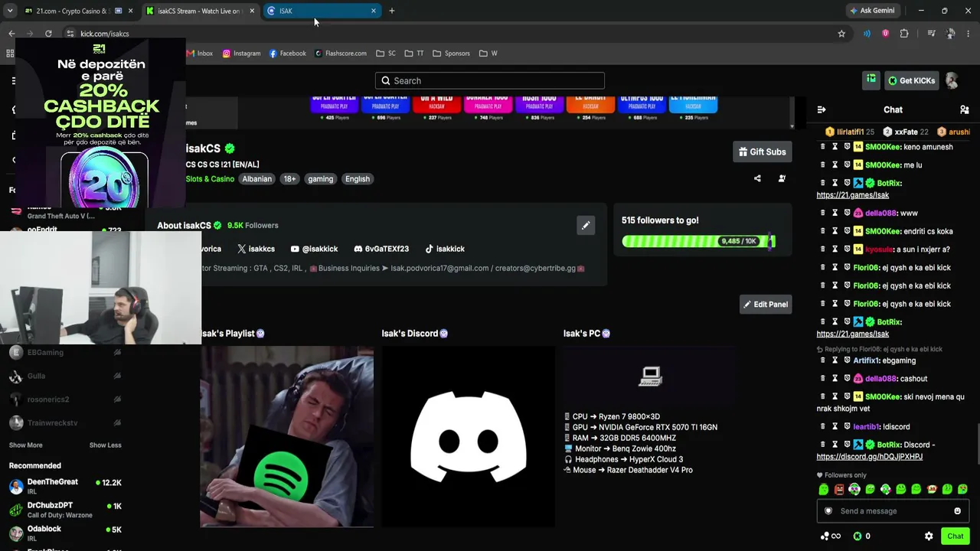Click Show More in followed channels
This screenshot has height=551, width=980.
[x=26, y=445]
